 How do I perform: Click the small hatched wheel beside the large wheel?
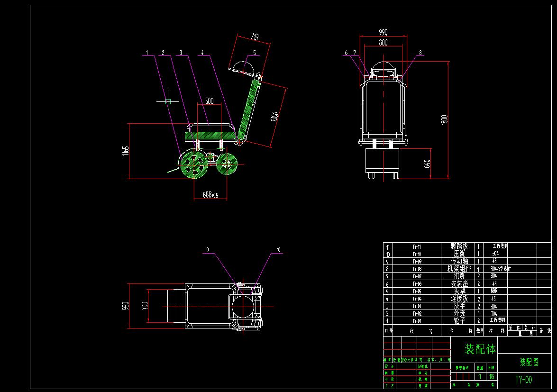[227, 164]
